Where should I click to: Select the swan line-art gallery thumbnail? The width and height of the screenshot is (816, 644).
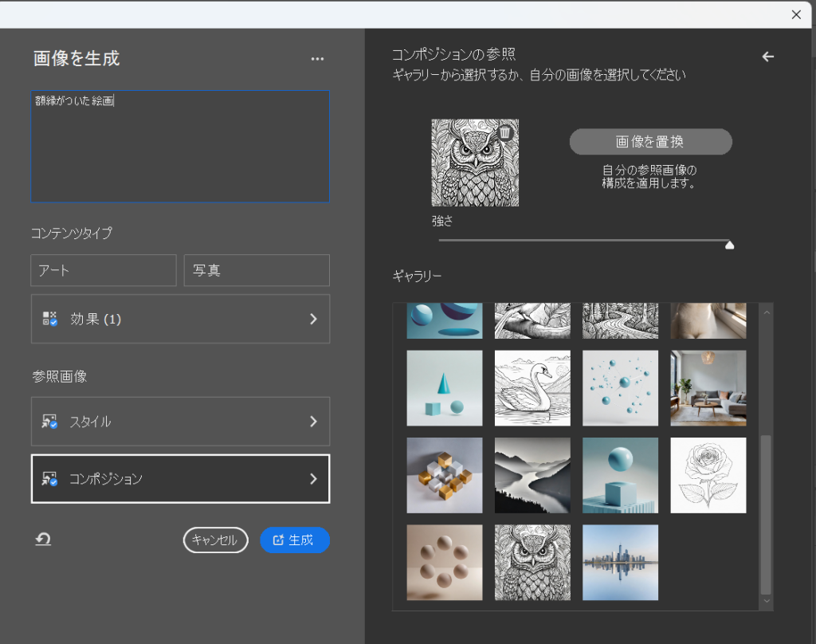point(532,388)
